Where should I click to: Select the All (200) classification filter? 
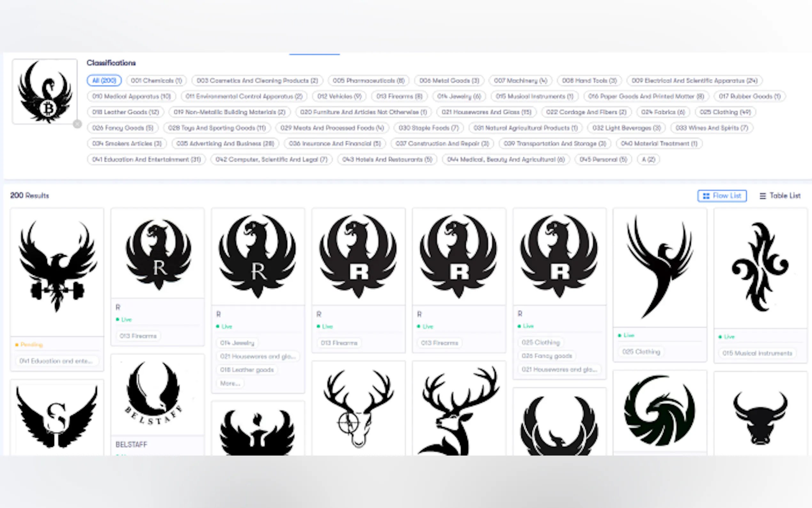tap(104, 81)
